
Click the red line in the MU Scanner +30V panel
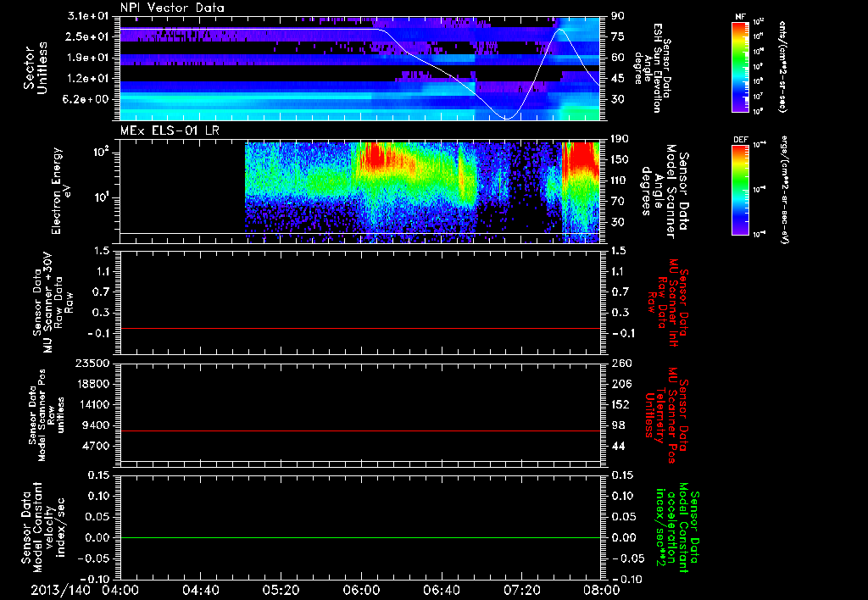[x=360, y=328]
